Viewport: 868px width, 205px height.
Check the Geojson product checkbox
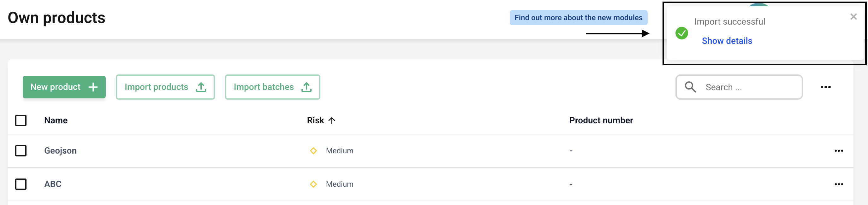tap(21, 151)
